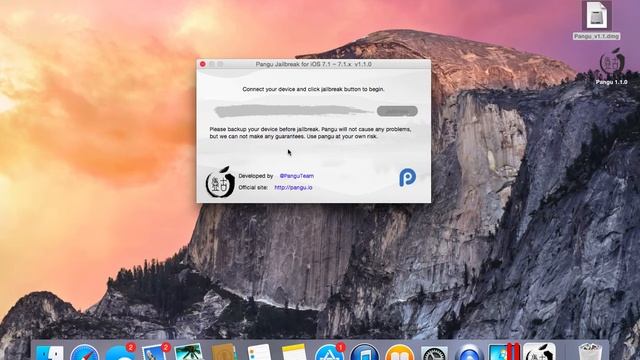Close the Pangu Jailbreak window

coord(203,64)
